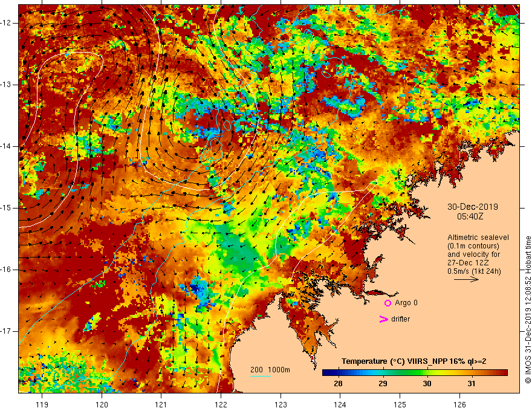Click the 'drifter' legend label
The height and width of the screenshot is (411, 532).
coord(400,319)
